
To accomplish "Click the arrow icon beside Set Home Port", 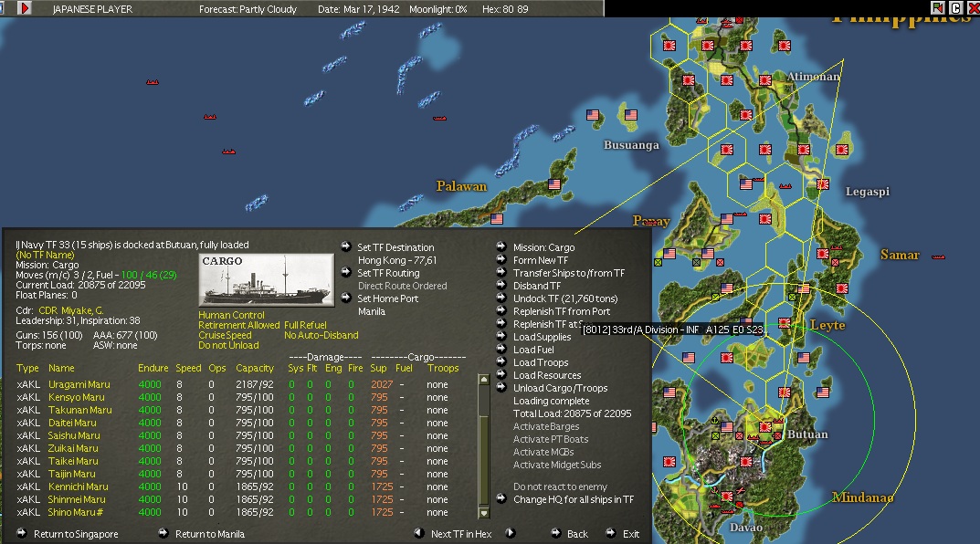I will click(x=346, y=298).
